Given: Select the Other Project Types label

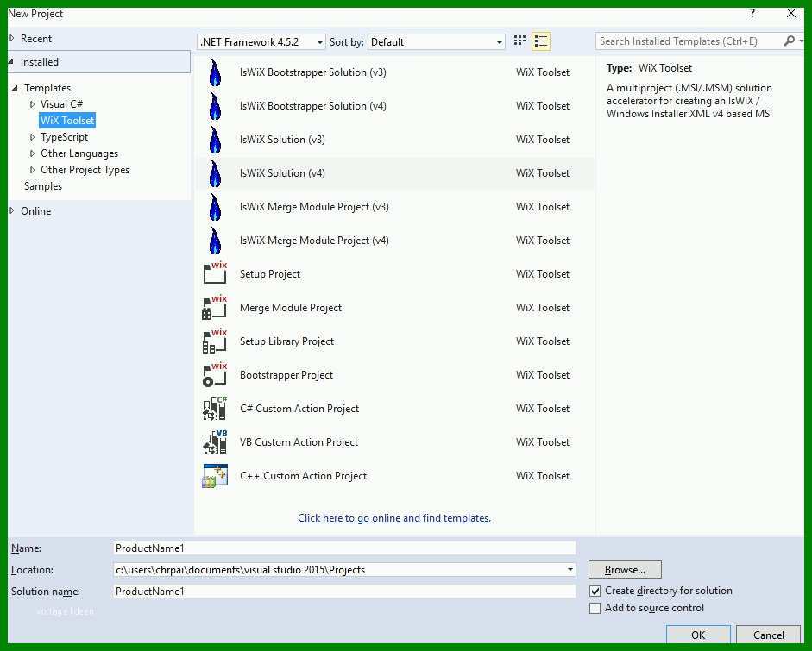Looking at the screenshot, I should pos(85,170).
